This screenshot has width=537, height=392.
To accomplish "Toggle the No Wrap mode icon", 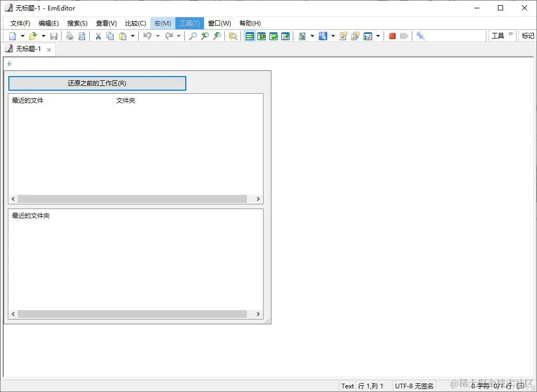I will tap(250, 36).
